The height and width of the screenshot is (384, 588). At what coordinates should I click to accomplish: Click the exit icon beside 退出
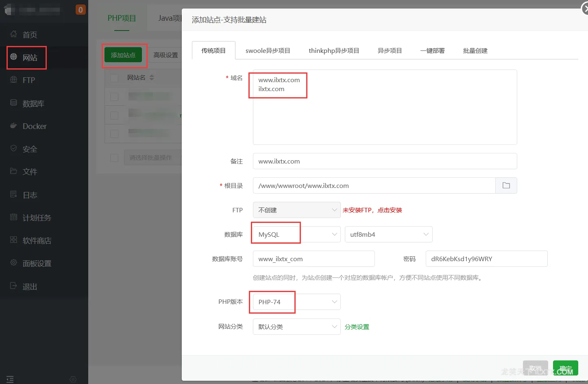[x=13, y=286]
